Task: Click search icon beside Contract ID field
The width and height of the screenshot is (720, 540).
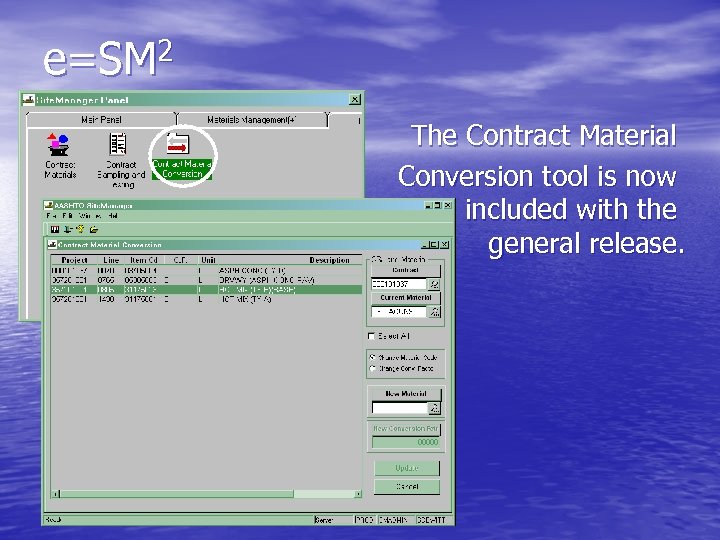Action: [434, 284]
